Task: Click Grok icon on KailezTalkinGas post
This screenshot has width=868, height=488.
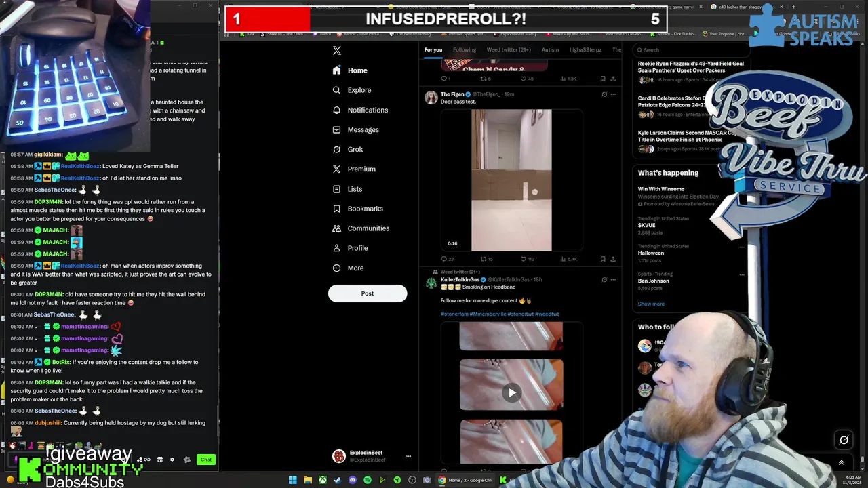Action: point(604,279)
